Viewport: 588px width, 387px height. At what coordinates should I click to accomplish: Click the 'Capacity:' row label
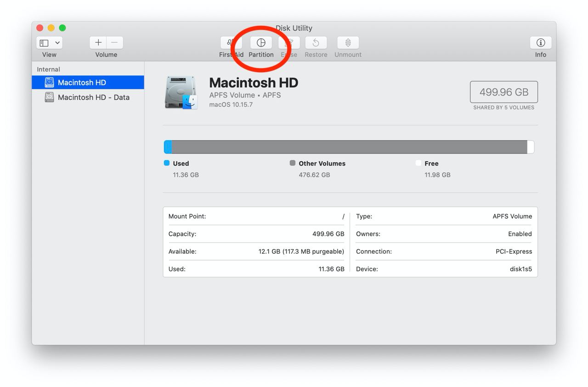182,234
